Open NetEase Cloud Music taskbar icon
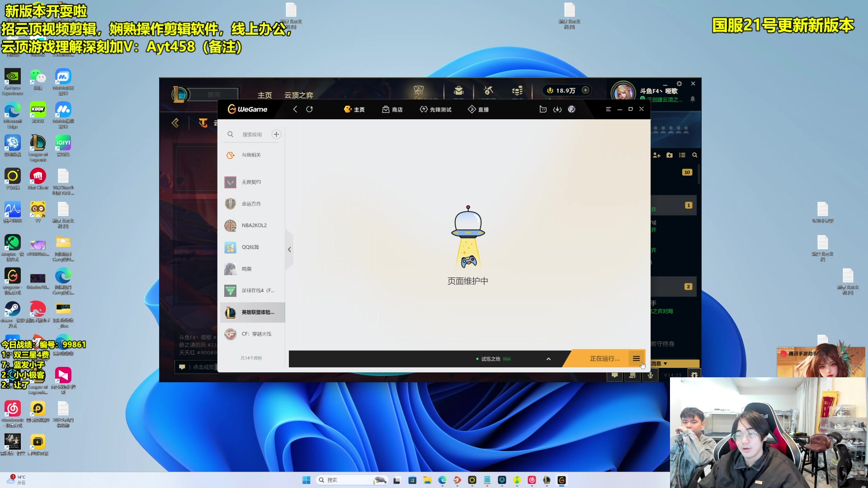The width and height of the screenshot is (868, 488). pos(532,480)
